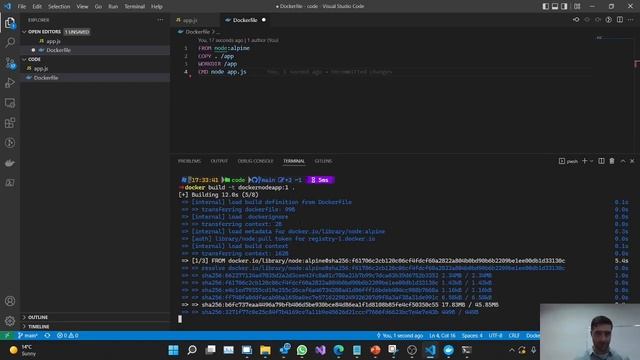Switch to the Debug Console tab
The height and width of the screenshot is (360, 640).
pyautogui.click(x=256, y=161)
